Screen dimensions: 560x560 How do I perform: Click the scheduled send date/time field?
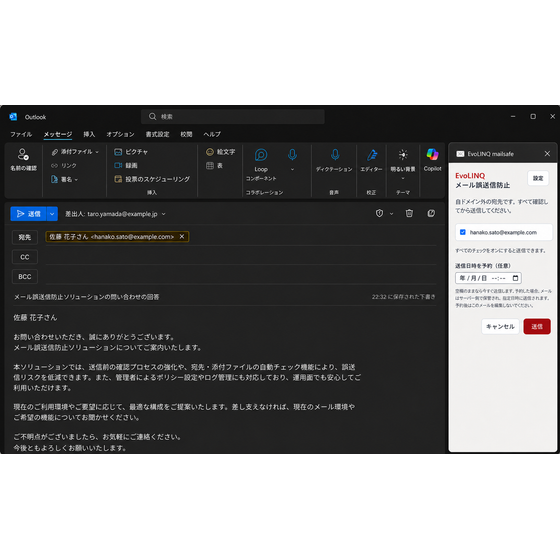pos(488,278)
